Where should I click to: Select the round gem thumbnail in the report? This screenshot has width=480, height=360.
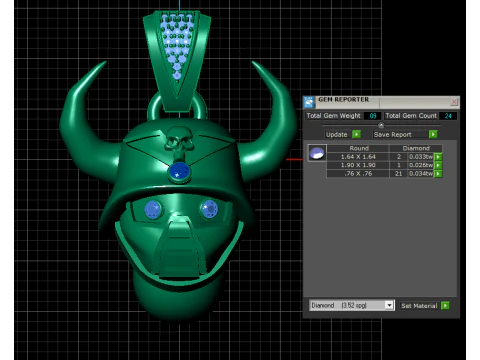click(x=317, y=153)
